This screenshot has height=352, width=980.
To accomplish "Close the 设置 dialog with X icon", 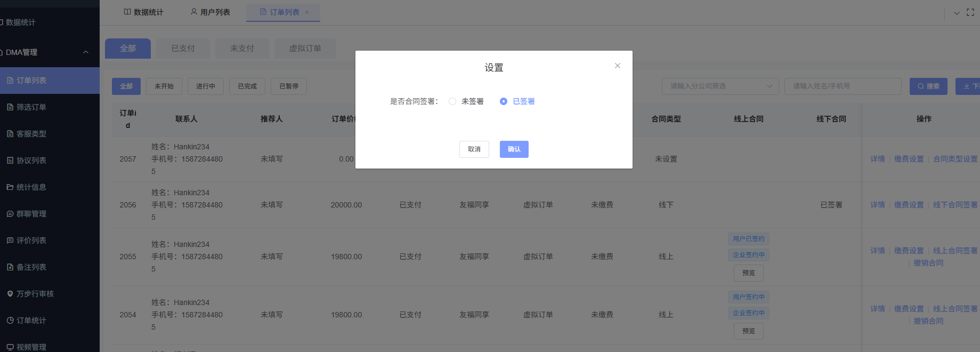I will 617,66.
